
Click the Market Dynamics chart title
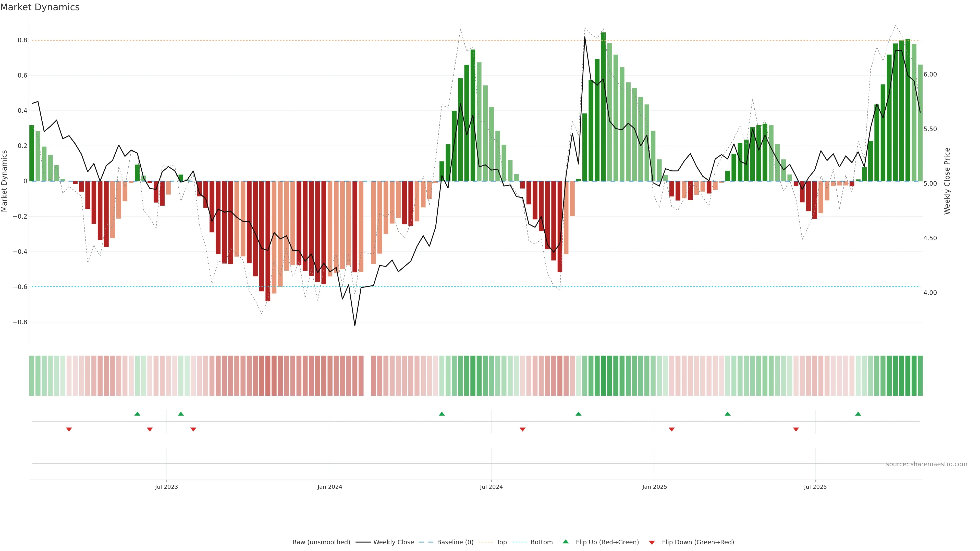[x=40, y=7]
